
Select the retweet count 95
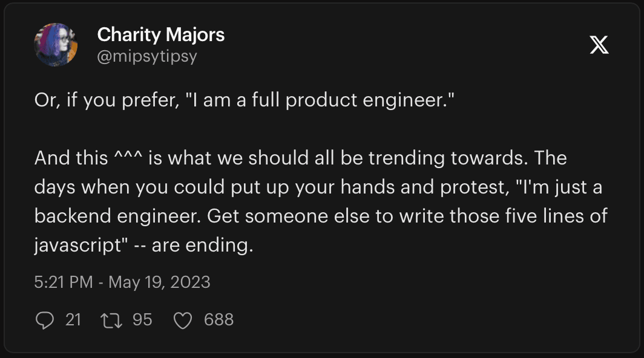click(x=142, y=320)
